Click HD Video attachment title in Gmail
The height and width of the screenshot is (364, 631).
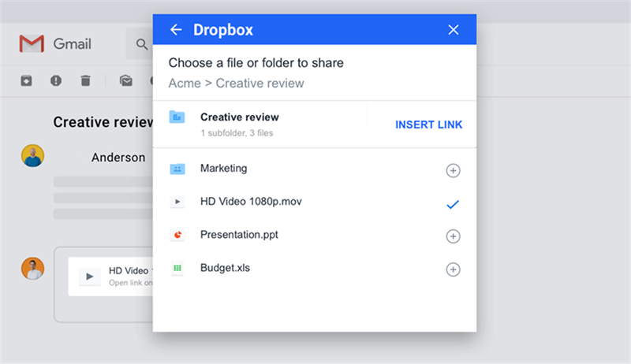coord(130,271)
